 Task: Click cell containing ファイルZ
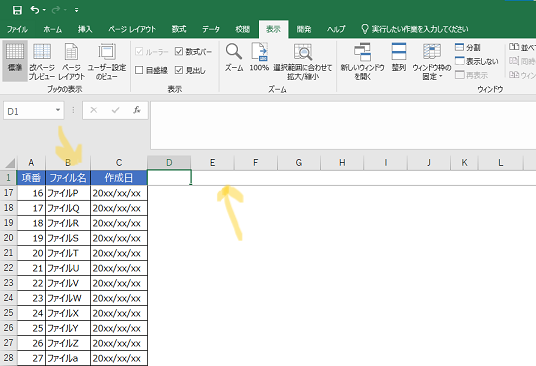pos(68,343)
